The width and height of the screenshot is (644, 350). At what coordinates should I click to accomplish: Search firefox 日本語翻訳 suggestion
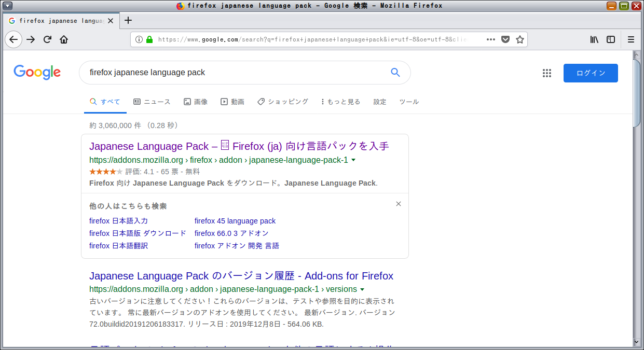click(x=118, y=246)
